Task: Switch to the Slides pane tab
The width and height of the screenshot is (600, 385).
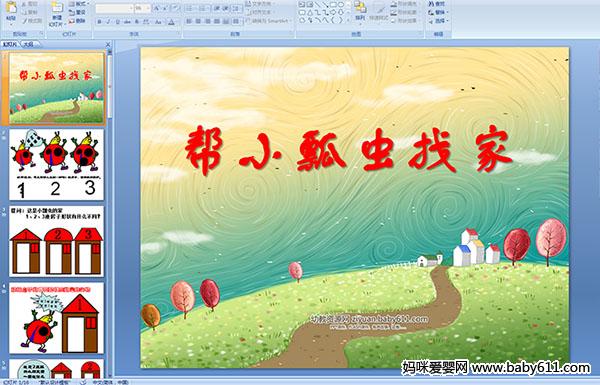Action: 10,44
